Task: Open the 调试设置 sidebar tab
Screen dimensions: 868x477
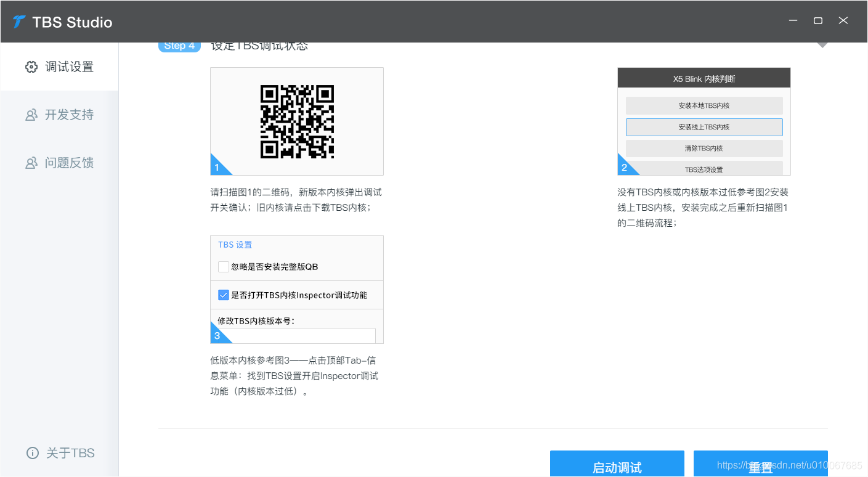Action: (x=59, y=67)
